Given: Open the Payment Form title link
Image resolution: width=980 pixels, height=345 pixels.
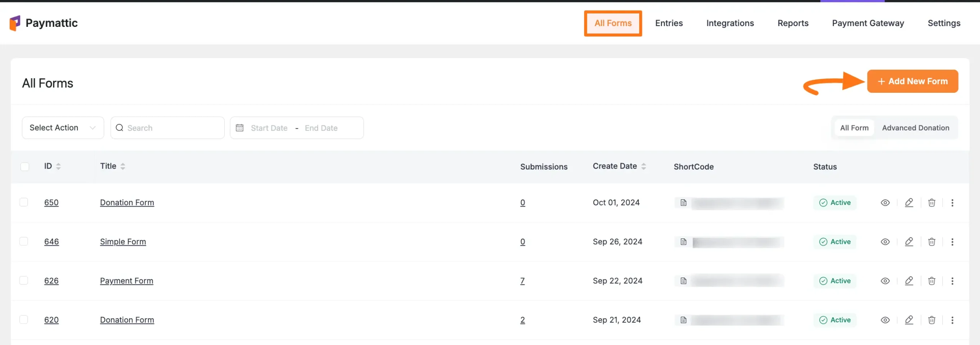Looking at the screenshot, I should pos(126,281).
